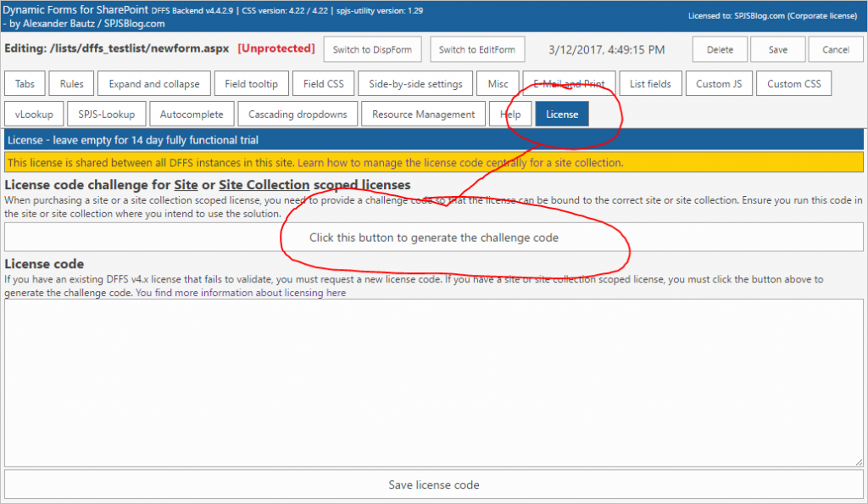Open the Expand and collapse tab
This screenshot has width=868, height=504.
click(153, 84)
